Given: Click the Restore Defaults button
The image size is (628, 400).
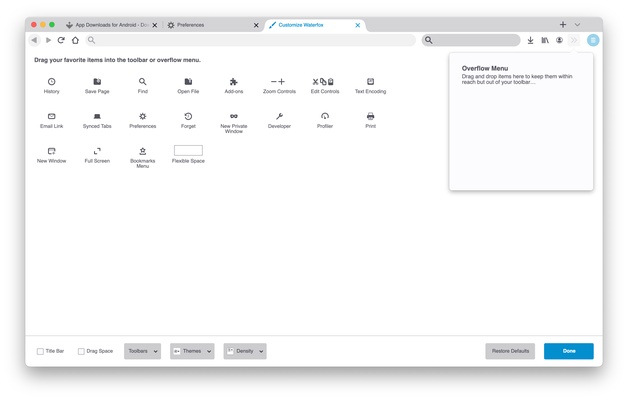Looking at the screenshot, I should (x=510, y=351).
